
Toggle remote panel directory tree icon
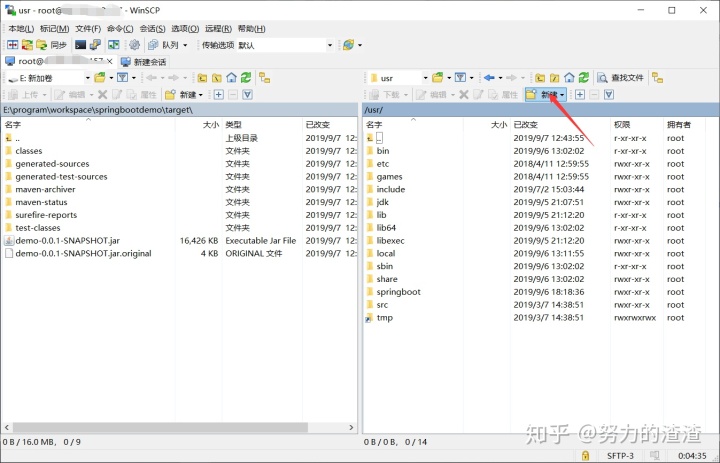(658, 78)
